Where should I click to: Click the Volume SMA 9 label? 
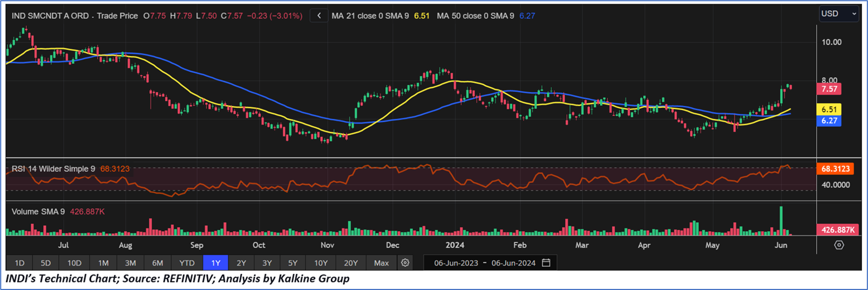tap(38, 211)
